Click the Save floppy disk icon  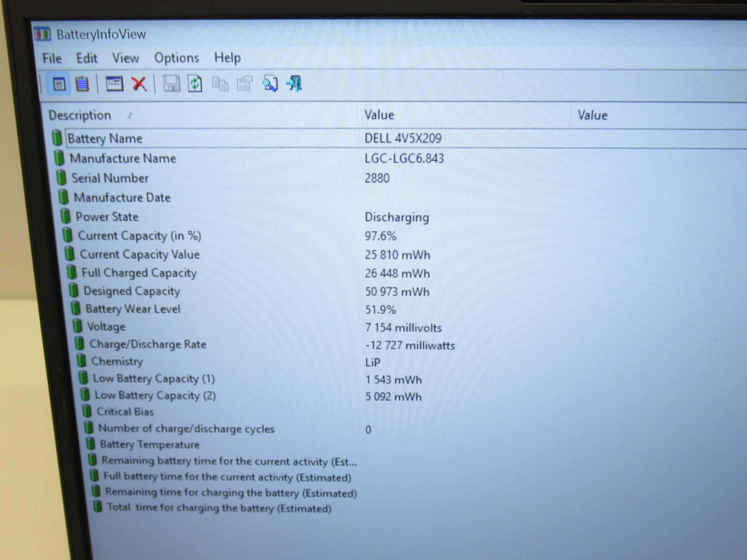pyautogui.click(x=171, y=84)
